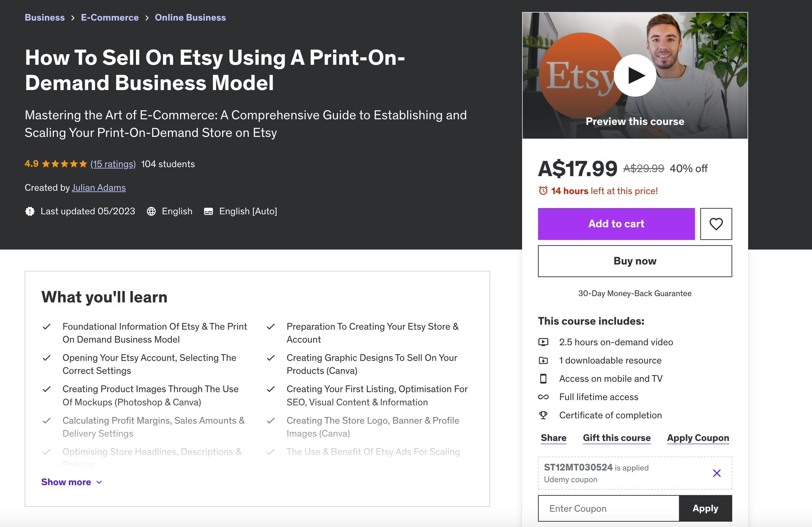Click the globe language icon
The height and width of the screenshot is (527, 812).
pyautogui.click(x=151, y=211)
